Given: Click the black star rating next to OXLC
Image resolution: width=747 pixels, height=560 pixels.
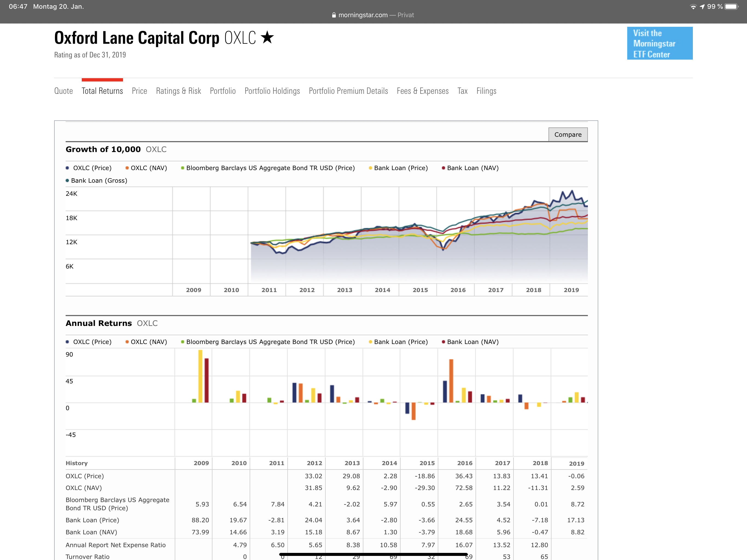Looking at the screenshot, I should 267,37.
